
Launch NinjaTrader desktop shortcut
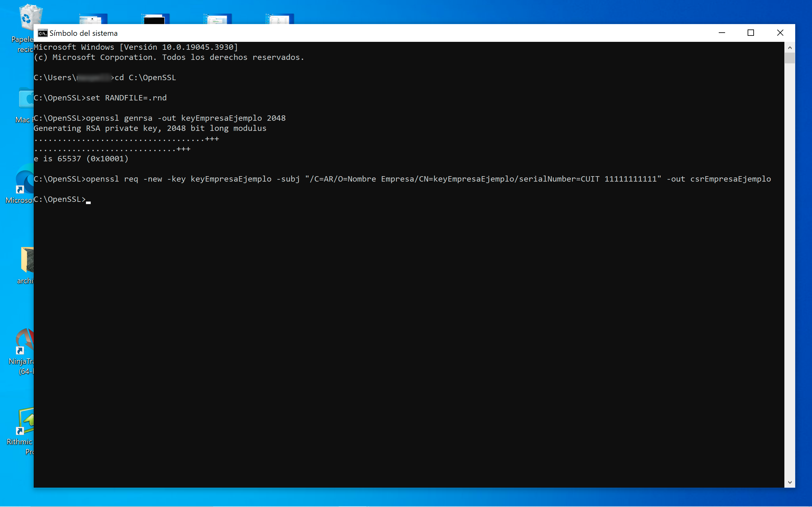click(25, 340)
